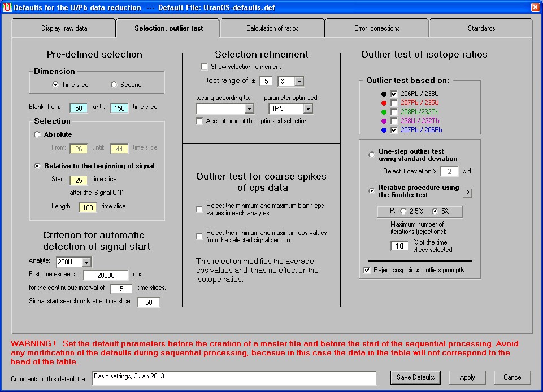This screenshot has height=392, width=543.
Task: Open the Analyte 238U dropdown
Action: [x=86, y=263]
